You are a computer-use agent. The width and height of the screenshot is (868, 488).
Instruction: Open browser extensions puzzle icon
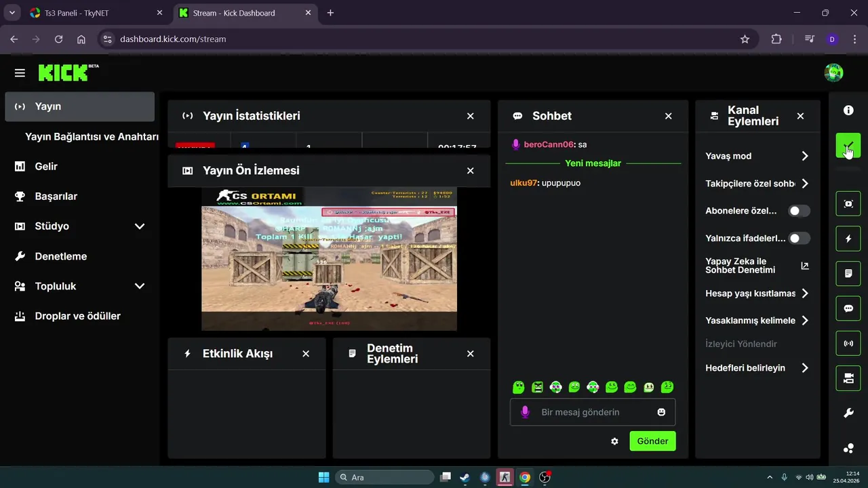(x=776, y=39)
